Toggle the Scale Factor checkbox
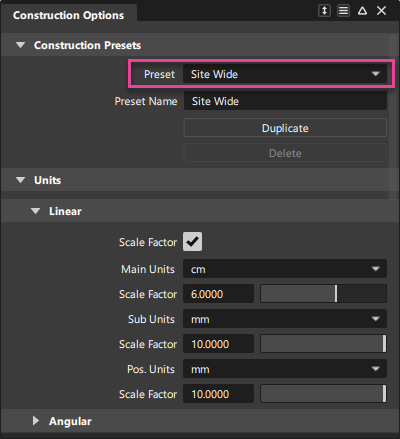 coord(192,242)
